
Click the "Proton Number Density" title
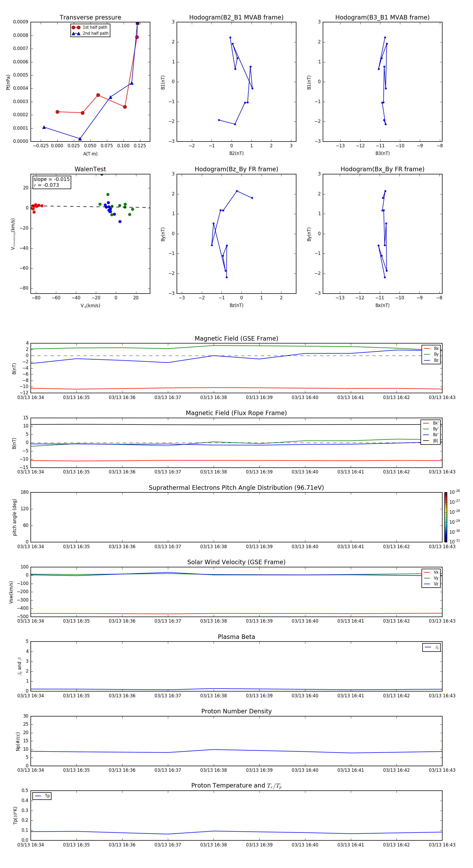pyautogui.click(x=236, y=712)
